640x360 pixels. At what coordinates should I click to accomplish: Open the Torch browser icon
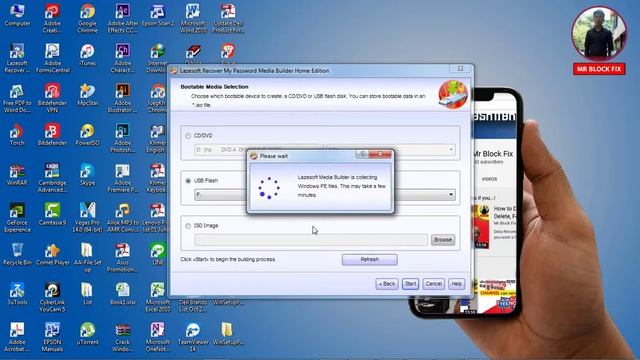[17, 135]
